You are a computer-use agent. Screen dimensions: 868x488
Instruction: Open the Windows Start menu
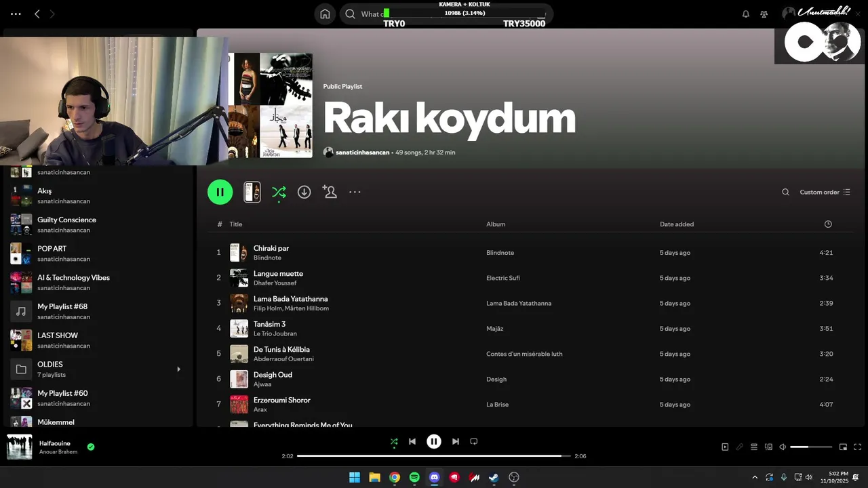[x=355, y=477]
